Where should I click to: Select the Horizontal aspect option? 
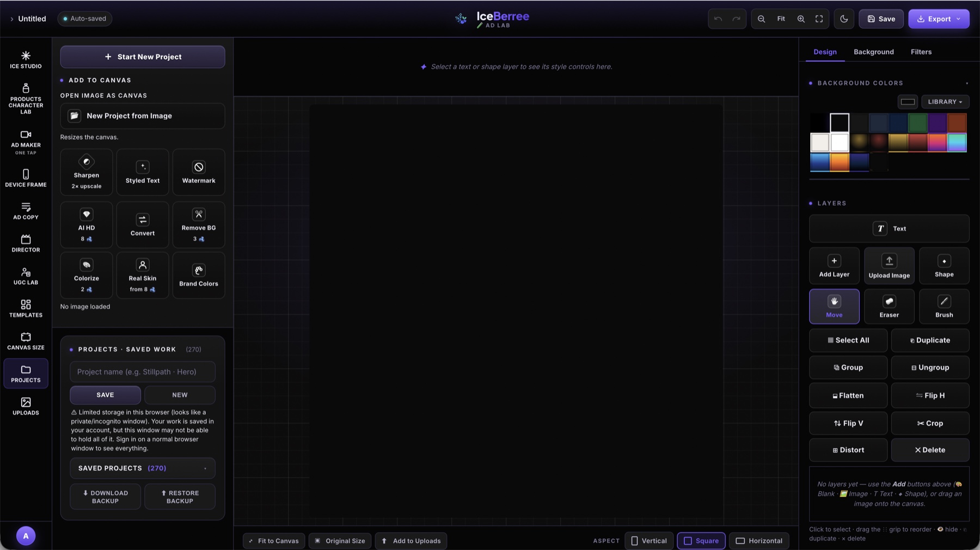pyautogui.click(x=759, y=541)
